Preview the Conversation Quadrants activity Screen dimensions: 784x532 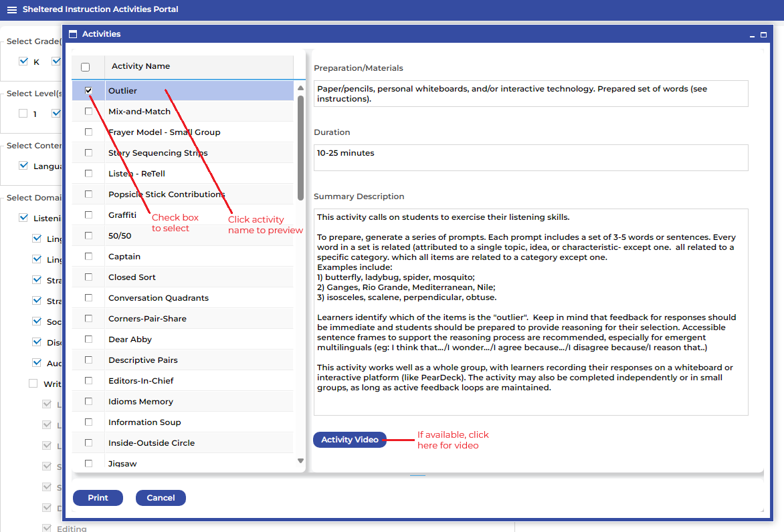[x=159, y=297]
